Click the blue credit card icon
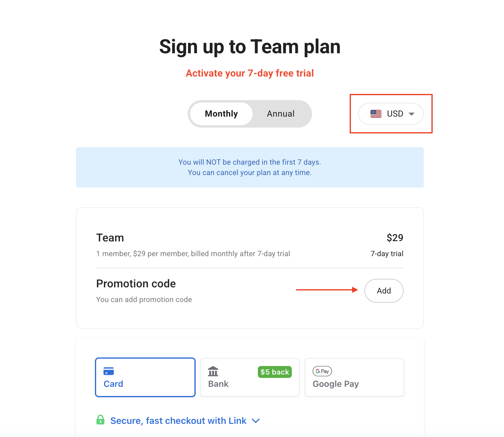Image resolution: width=504 pixels, height=437 pixels. 109,371
